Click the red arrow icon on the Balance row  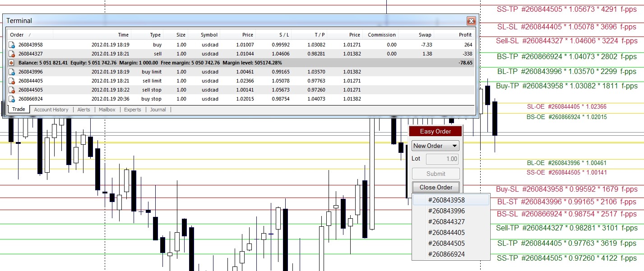pyautogui.click(x=11, y=63)
